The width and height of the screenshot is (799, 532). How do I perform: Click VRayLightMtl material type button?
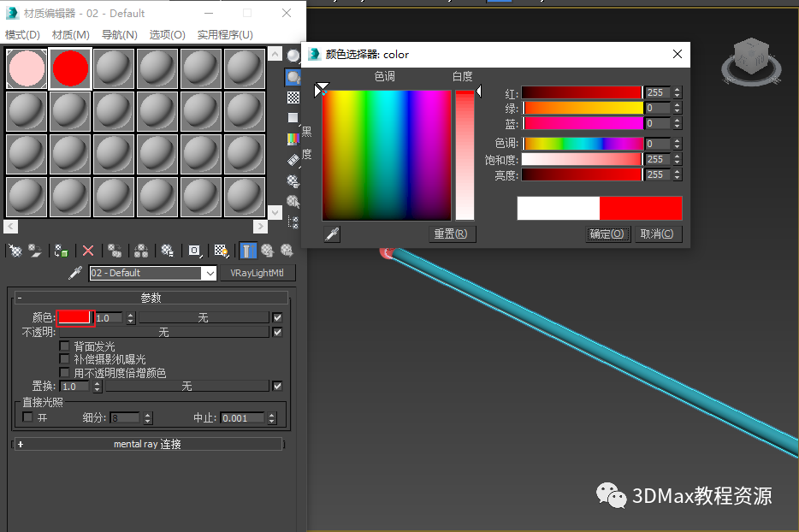click(x=257, y=273)
